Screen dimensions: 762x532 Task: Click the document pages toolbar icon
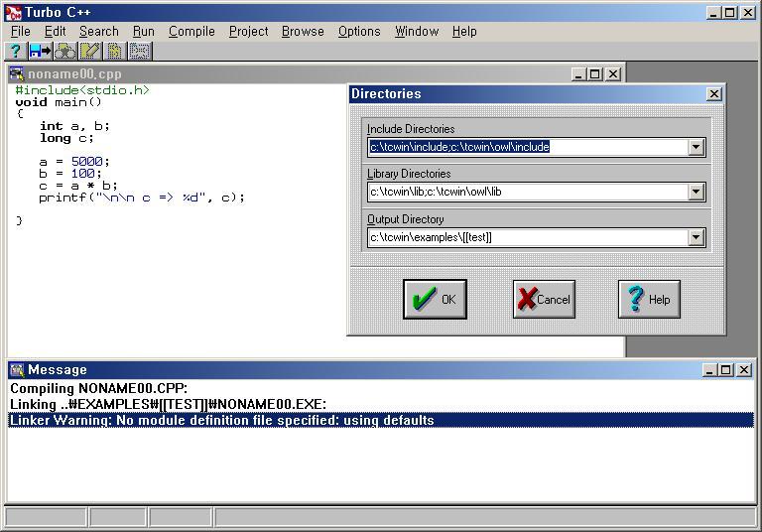coord(115,51)
